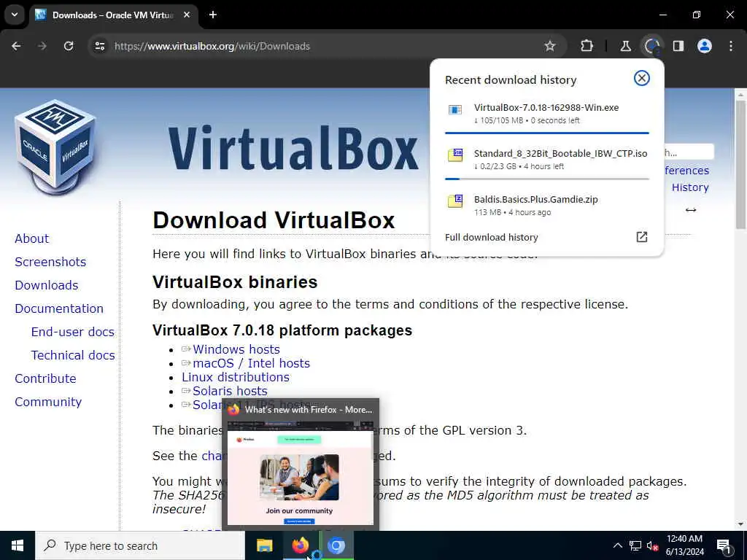Viewport: 747px width, 560px height.
Task: Open Chrome Labs flask icon
Action: pos(625,46)
